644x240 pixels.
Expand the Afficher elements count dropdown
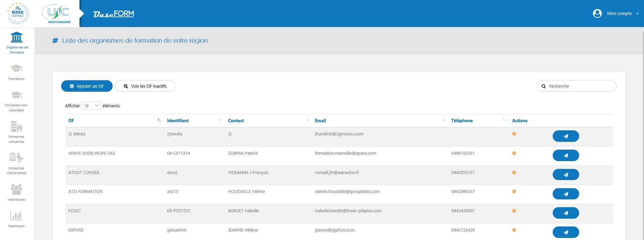click(x=91, y=106)
